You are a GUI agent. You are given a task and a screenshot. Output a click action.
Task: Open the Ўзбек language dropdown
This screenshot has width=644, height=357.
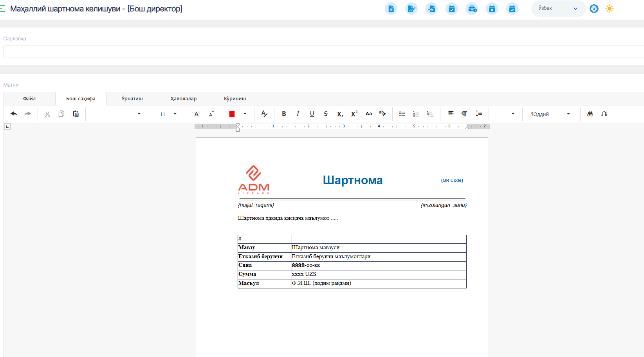tap(558, 9)
